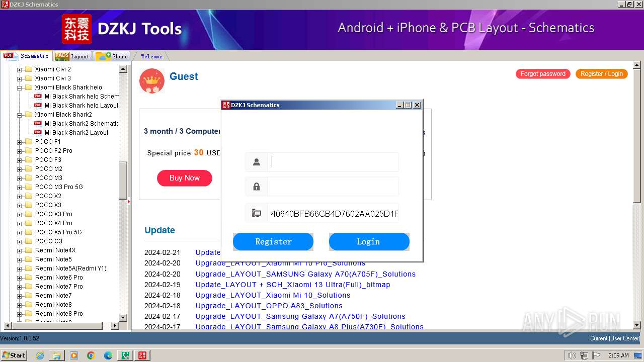This screenshot has height=362, width=644.
Task: Collapse the Xiaomi Black Shark helo node
Action: pos(20,87)
